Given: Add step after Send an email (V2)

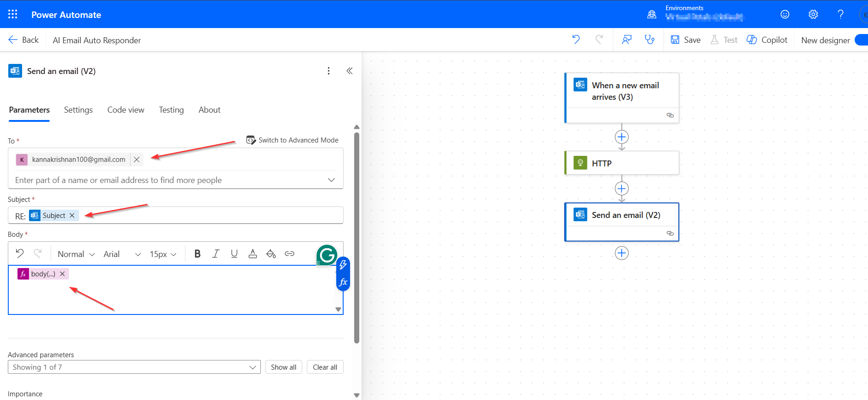Looking at the screenshot, I should click(x=622, y=253).
